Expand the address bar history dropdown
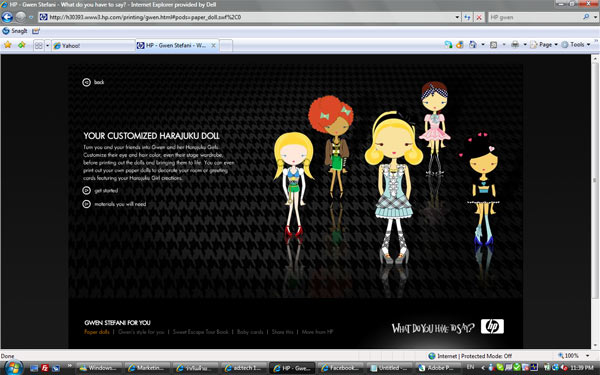Image resolution: width=600 pixels, height=375 pixels. [457, 17]
